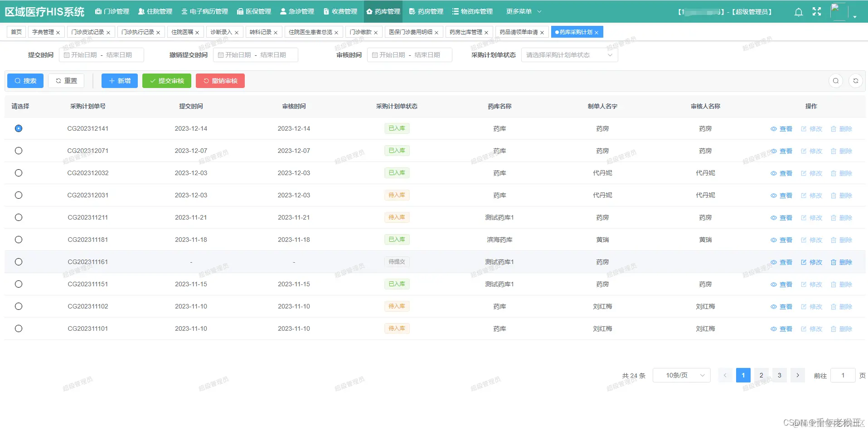Select the radio button for CG202311102
The height and width of the screenshot is (431, 868).
pyautogui.click(x=19, y=306)
